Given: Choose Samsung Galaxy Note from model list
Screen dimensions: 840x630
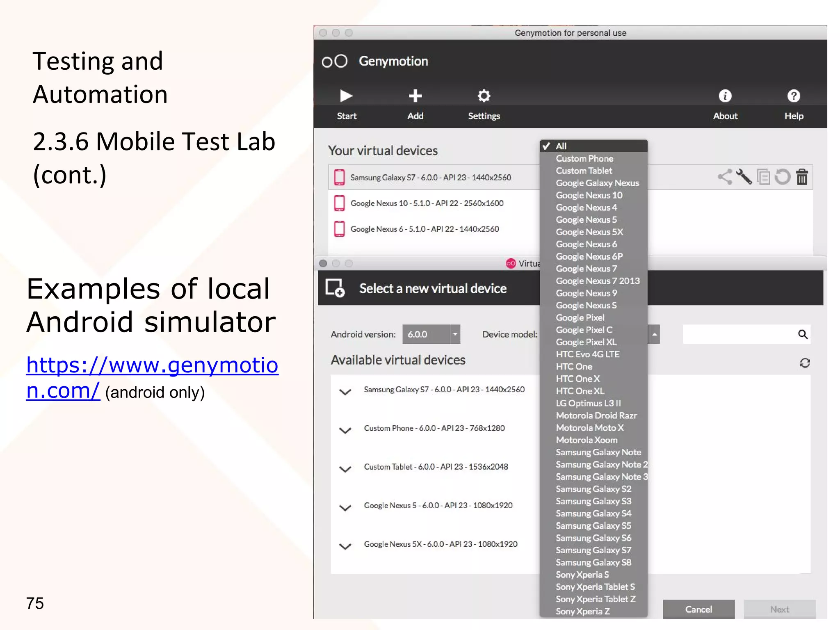Looking at the screenshot, I should click(x=593, y=452).
